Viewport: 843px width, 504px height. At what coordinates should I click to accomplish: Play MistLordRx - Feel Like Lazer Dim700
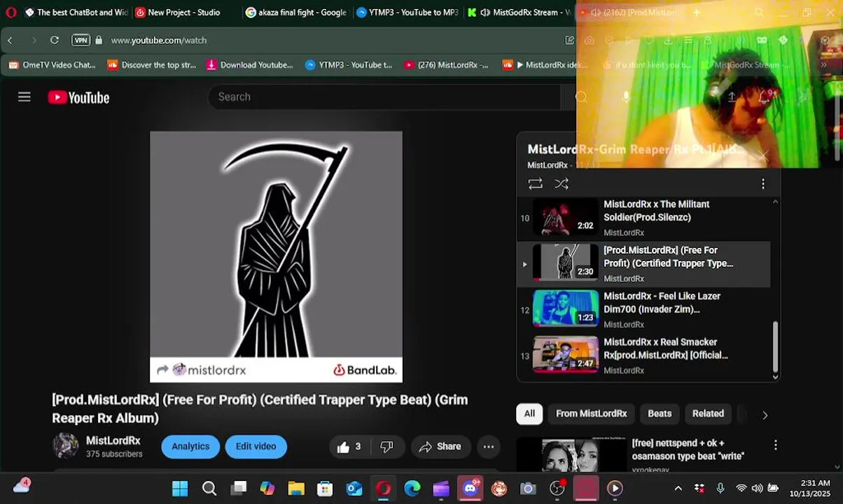pos(644,310)
